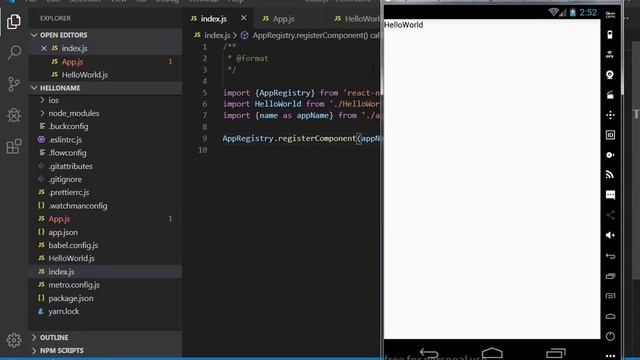The width and height of the screenshot is (640, 360).
Task: Open the emulator webcam widget
Action: tap(610, 75)
